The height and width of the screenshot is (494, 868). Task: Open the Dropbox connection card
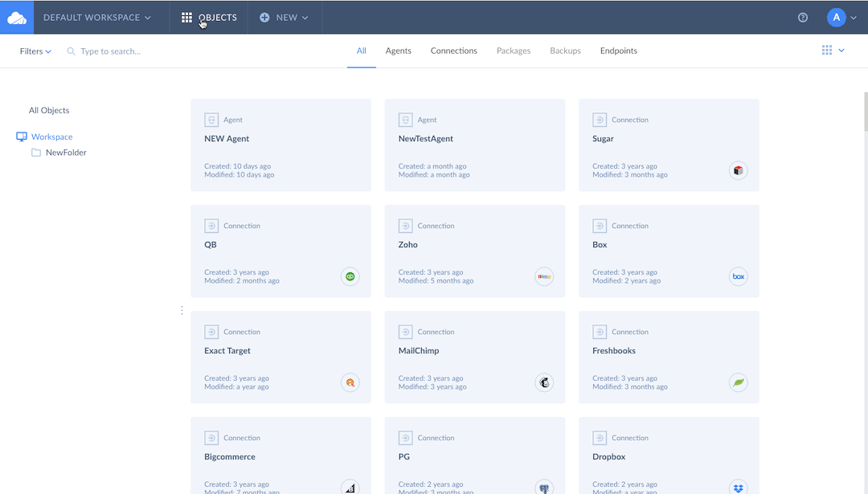pos(669,455)
